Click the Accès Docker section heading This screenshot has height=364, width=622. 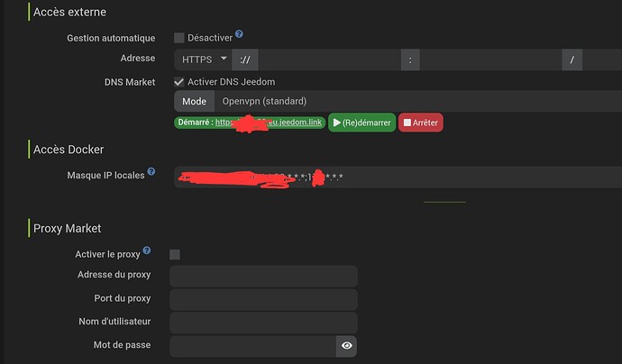(x=69, y=150)
